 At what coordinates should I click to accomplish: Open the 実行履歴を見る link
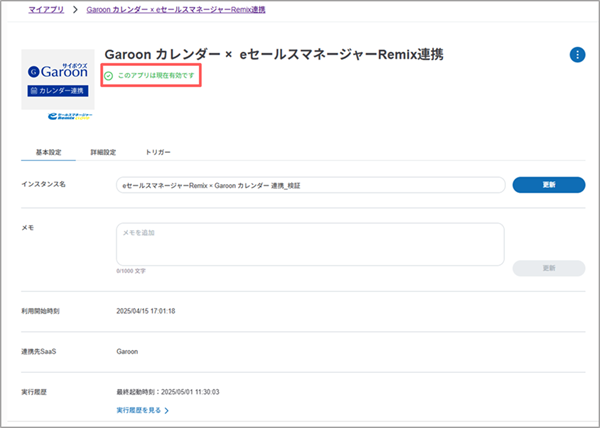click(x=139, y=410)
